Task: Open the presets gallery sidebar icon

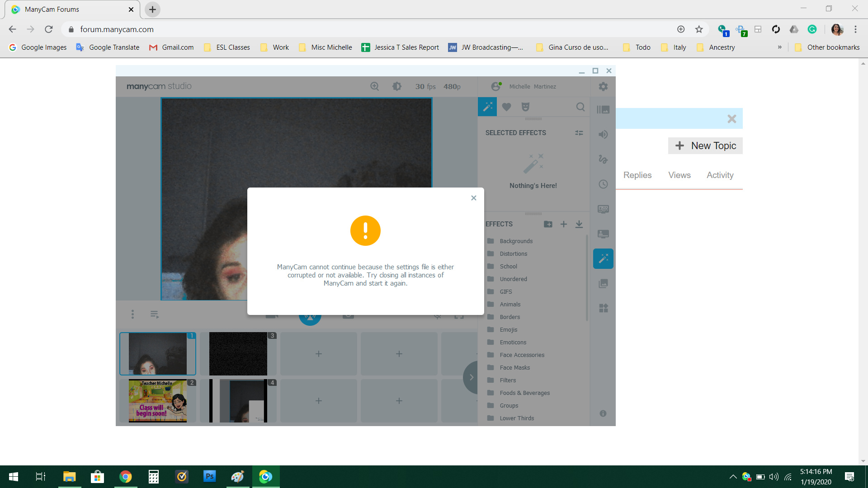Action: (x=603, y=109)
